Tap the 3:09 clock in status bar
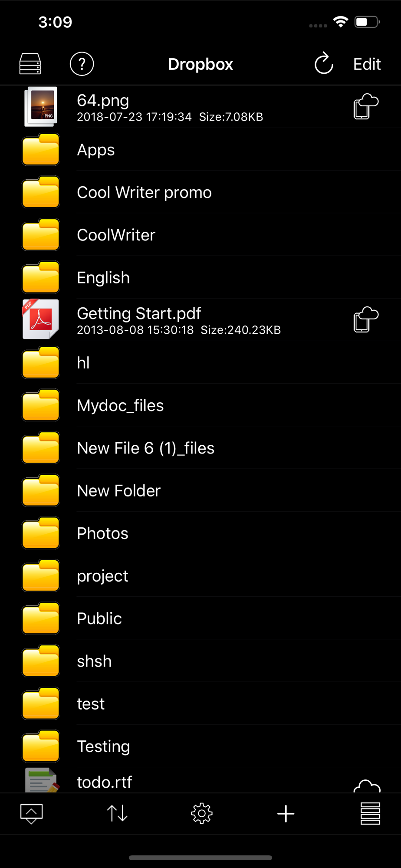This screenshot has height=868, width=401. click(x=55, y=22)
